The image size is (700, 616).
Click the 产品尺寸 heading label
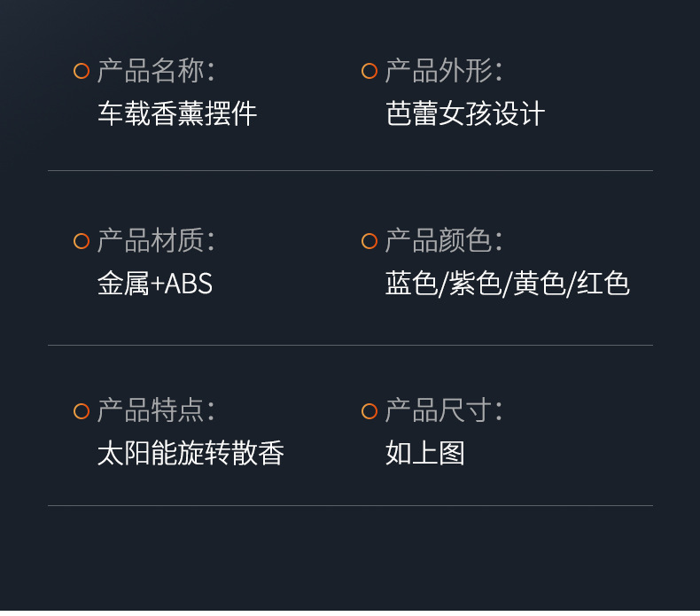pyautogui.click(x=443, y=411)
